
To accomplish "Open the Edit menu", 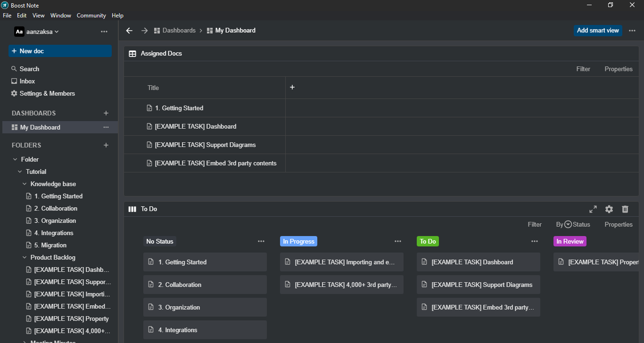I will pyautogui.click(x=22, y=16).
